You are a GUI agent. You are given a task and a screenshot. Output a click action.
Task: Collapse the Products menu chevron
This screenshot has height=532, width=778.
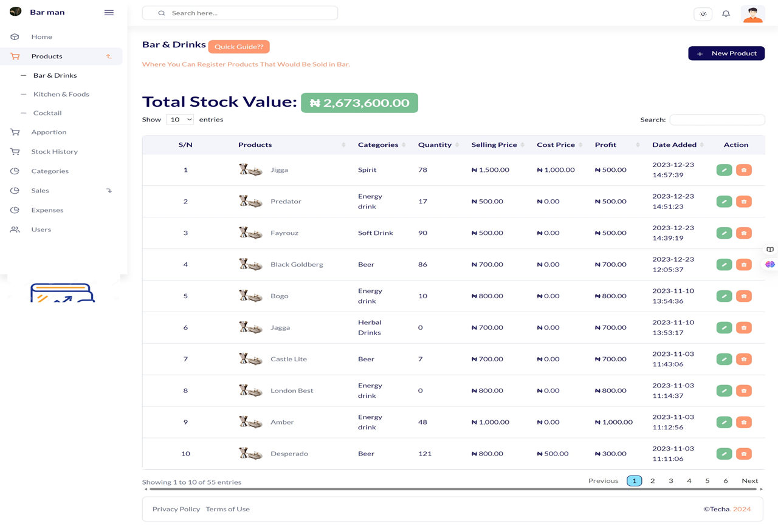click(109, 56)
